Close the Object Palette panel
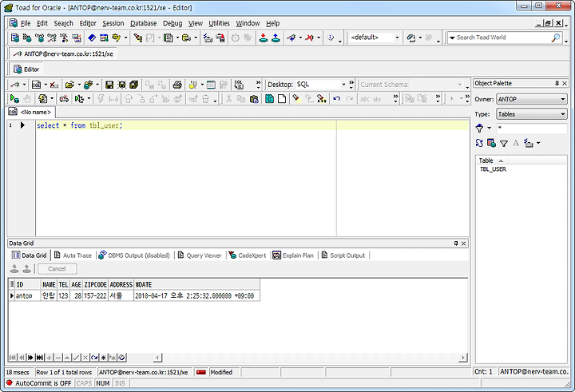This screenshot has height=392, width=575. [565, 83]
